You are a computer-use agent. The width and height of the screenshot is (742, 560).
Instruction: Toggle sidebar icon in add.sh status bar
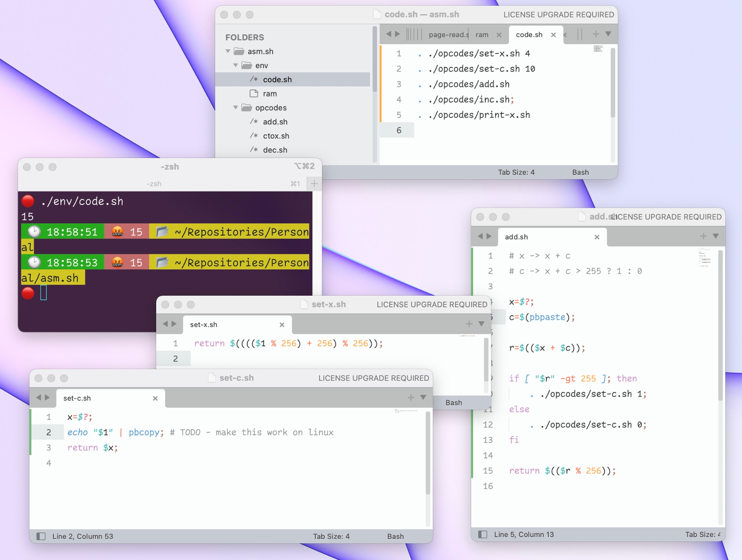(x=483, y=534)
